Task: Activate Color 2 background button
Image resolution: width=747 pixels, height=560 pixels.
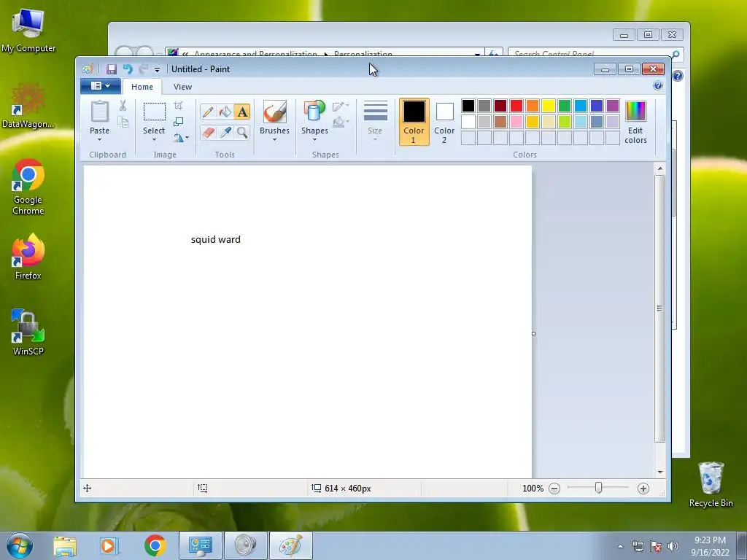Action: click(x=444, y=122)
